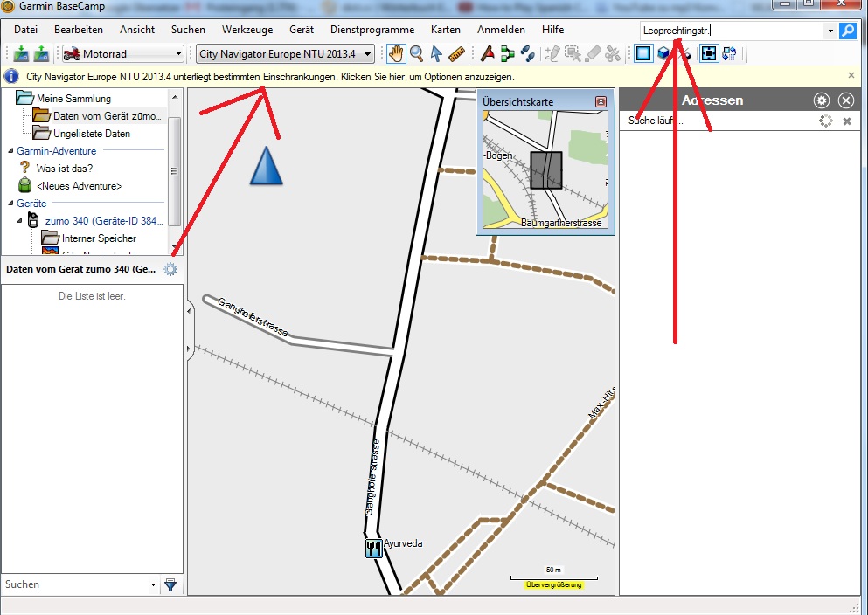Select the arrow selection tool
This screenshot has width=868, height=615.
coord(436,53)
